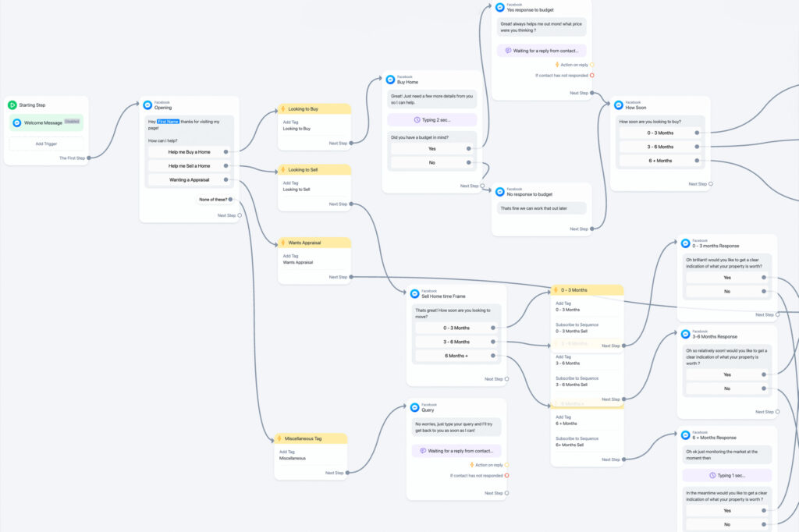799x532 pixels.
Task: Click the green play icon on Starting Step
Action: coord(12,105)
